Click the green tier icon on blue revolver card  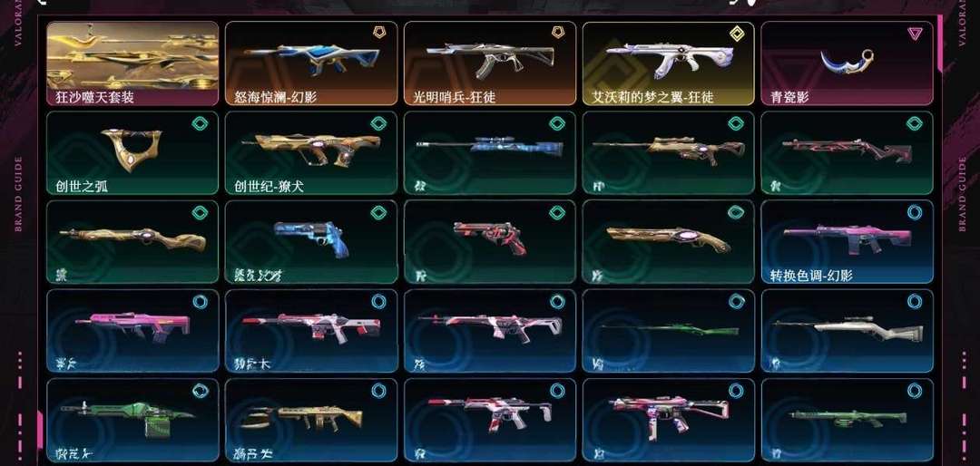pos(378,212)
